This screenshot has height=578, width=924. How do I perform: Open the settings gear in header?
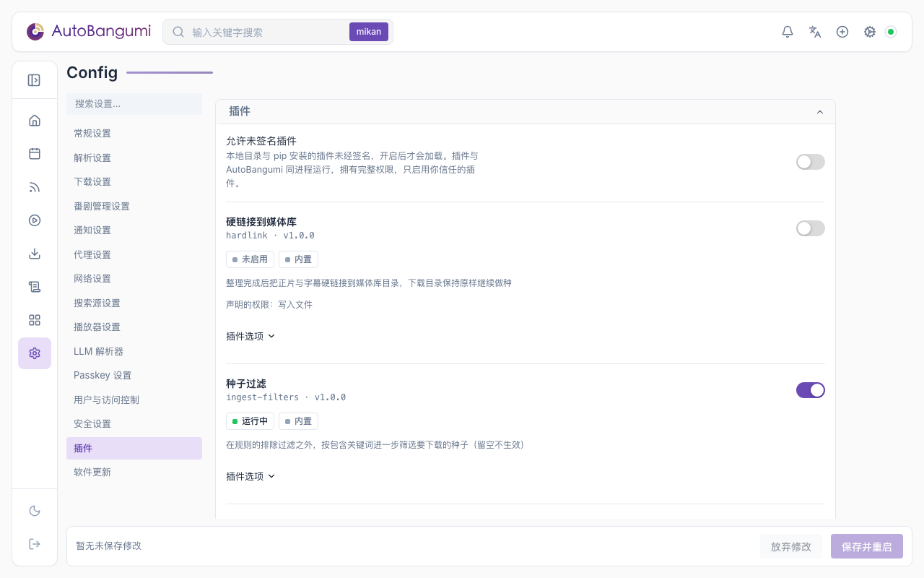(870, 32)
